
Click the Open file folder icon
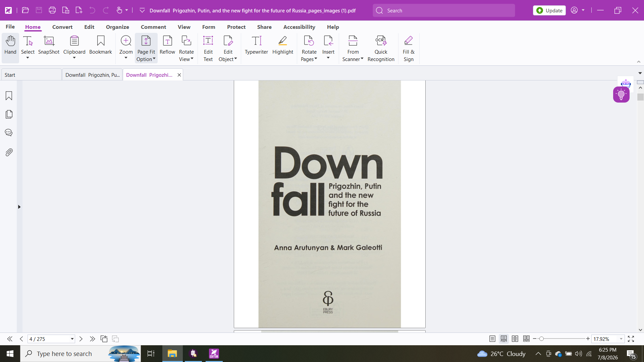coord(25,10)
